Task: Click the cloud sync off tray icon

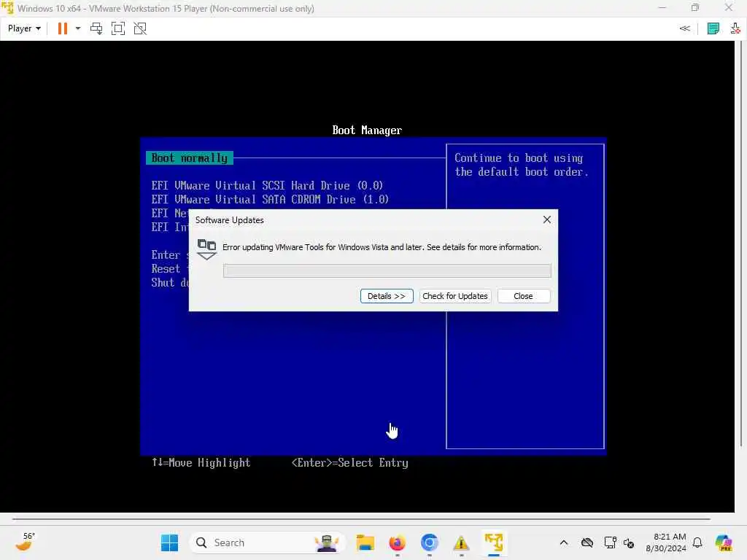Action: coord(587,542)
